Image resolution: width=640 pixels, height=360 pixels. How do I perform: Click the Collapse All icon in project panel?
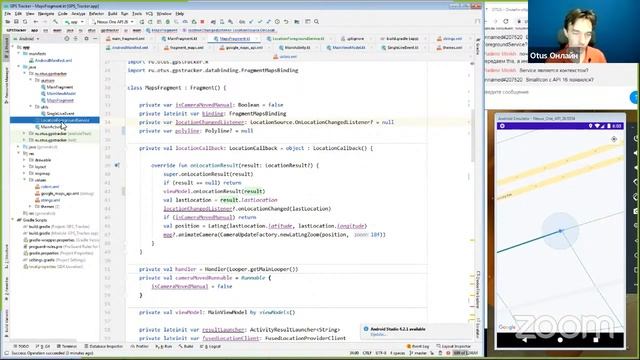[76, 39]
